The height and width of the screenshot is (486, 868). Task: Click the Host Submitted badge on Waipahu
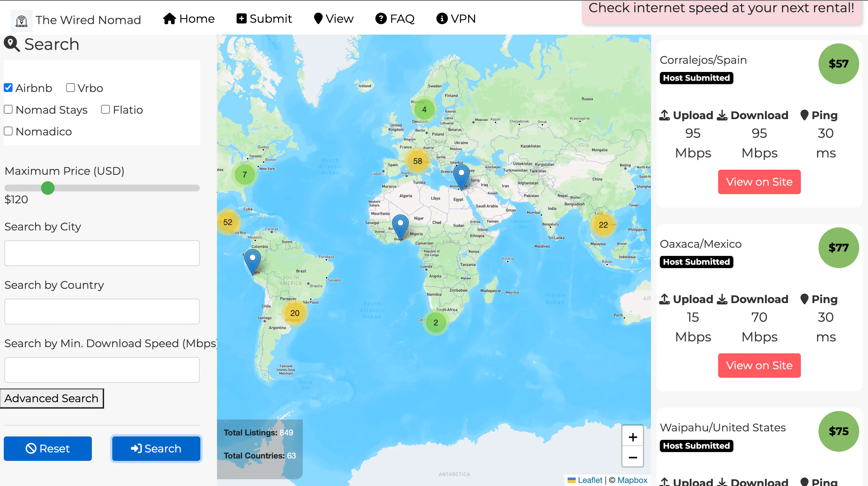click(x=696, y=446)
